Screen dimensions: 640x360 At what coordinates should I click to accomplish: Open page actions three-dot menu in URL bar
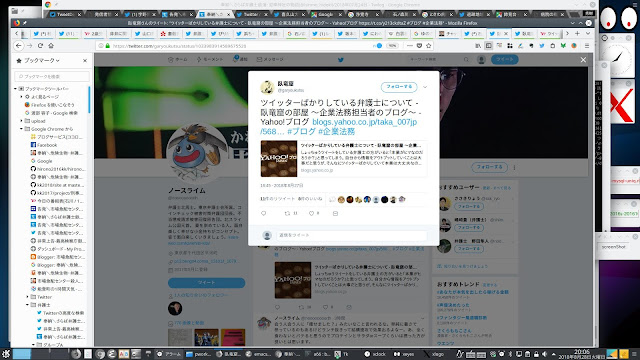pos(410,46)
